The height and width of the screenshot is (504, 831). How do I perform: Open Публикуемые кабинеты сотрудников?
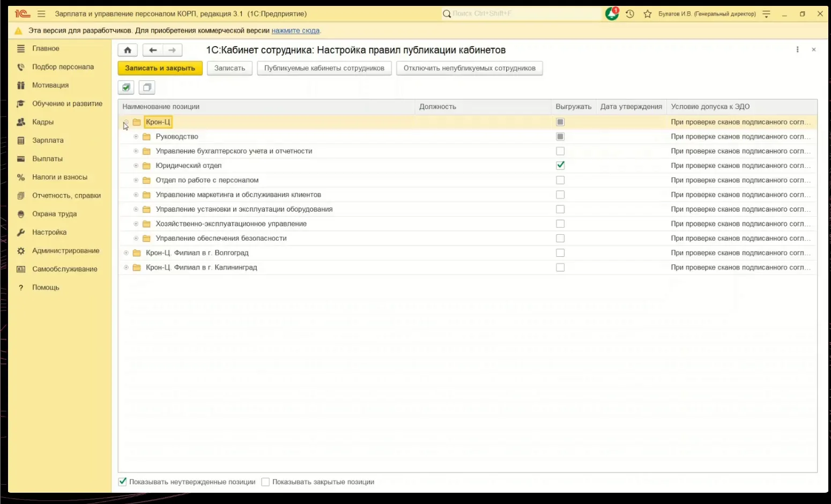[x=324, y=68]
